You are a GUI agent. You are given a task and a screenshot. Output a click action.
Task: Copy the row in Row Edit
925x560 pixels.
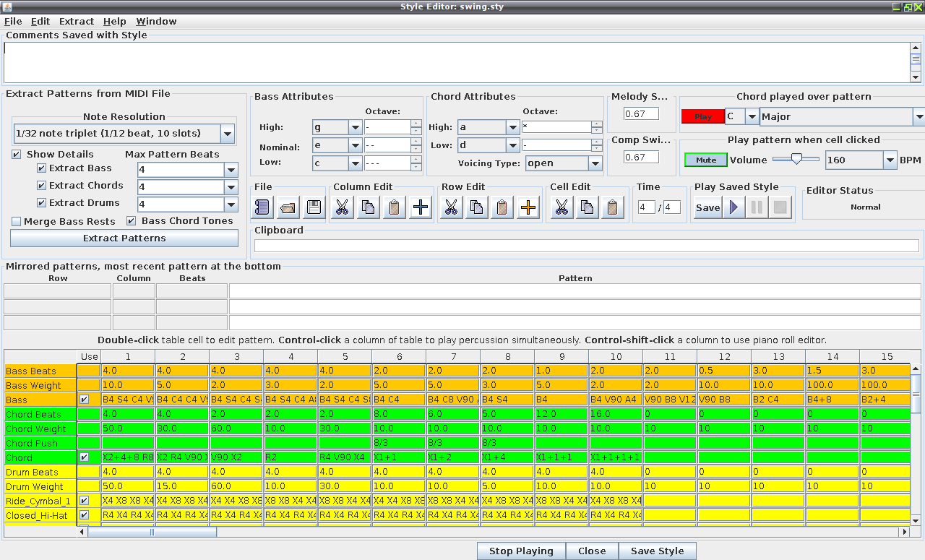(477, 208)
